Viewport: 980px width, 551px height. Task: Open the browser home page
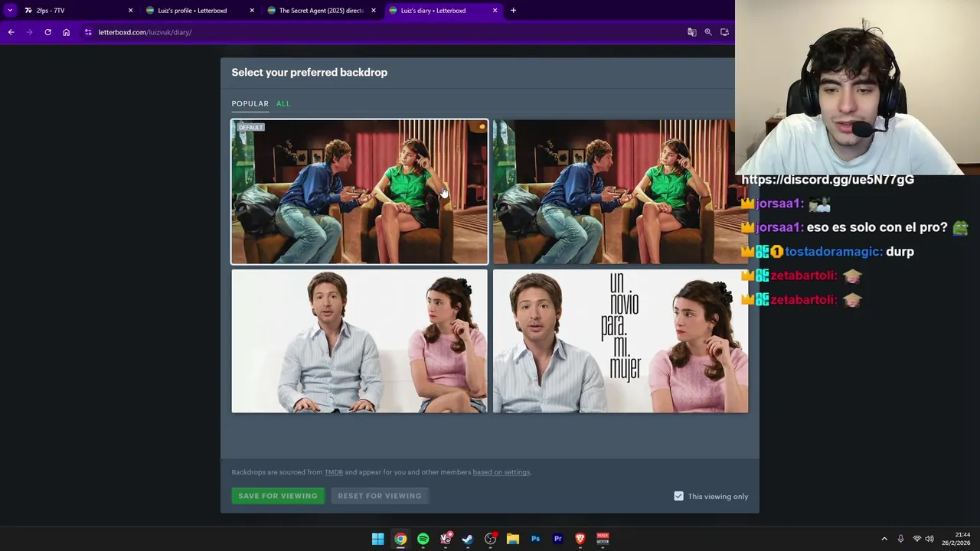[x=66, y=32]
